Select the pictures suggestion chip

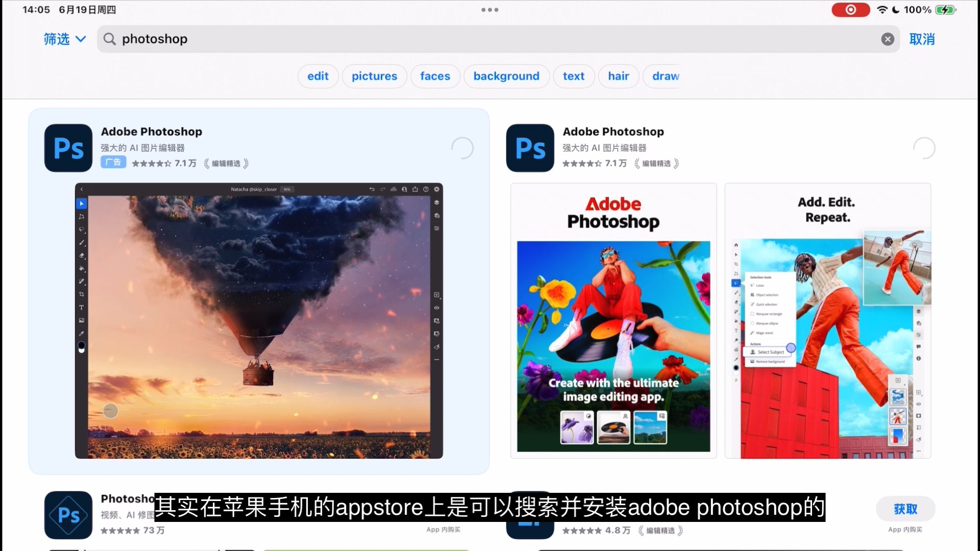pos(374,76)
